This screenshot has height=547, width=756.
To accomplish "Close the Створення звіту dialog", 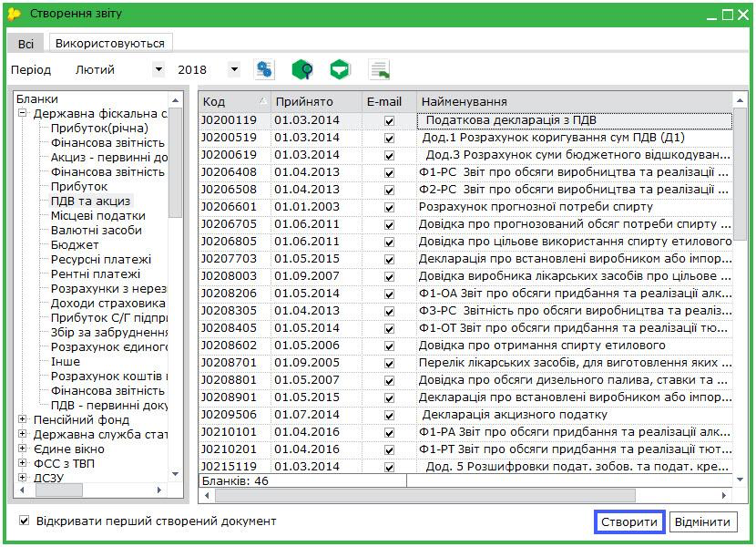I will pyautogui.click(x=743, y=14).
